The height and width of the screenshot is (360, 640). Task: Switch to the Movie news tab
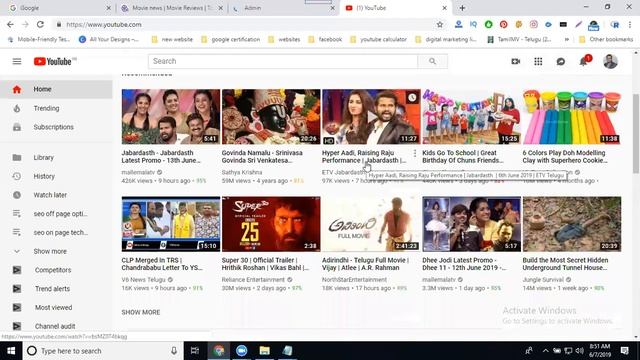pos(171,8)
